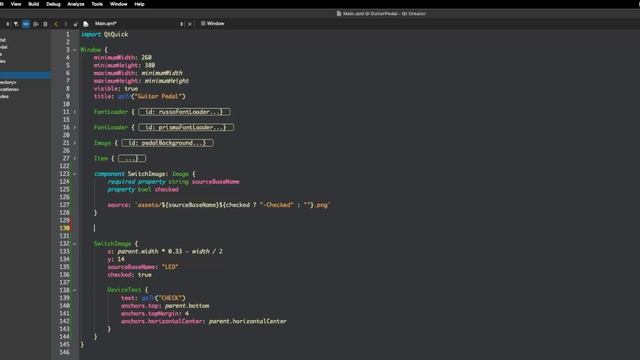Go back with the left arrow icon
Image resolution: width=640 pixels, height=360 pixels.
pos(56,24)
